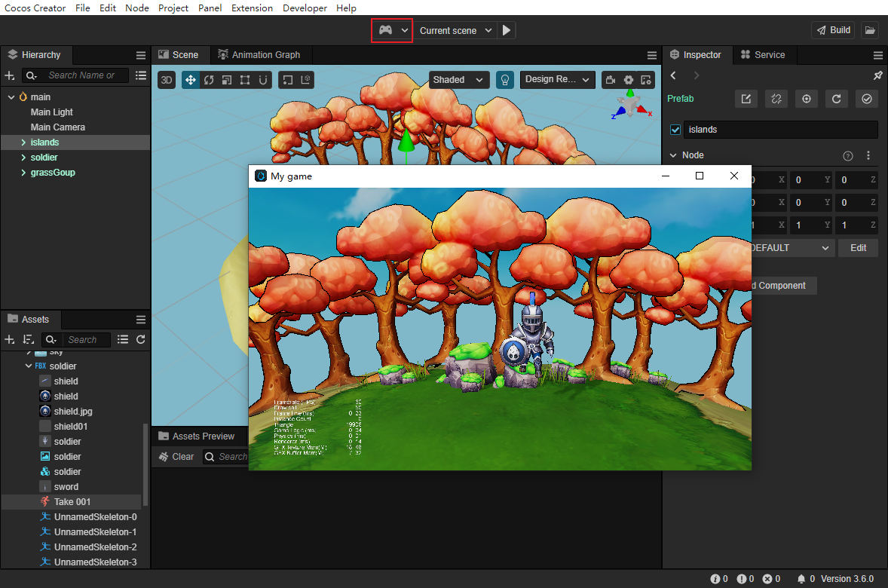Select the Scale gizmo tool
This screenshot has height=588, width=888.
tap(227, 80)
